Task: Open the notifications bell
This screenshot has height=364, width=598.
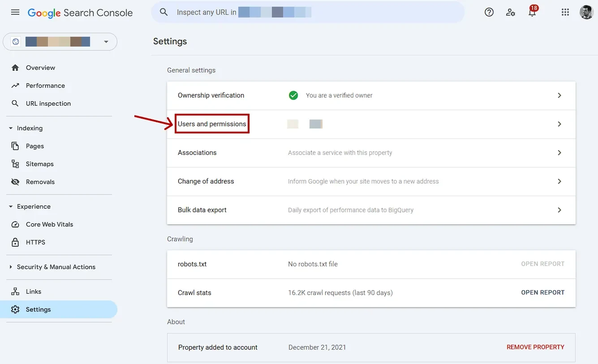Action: [532, 13]
